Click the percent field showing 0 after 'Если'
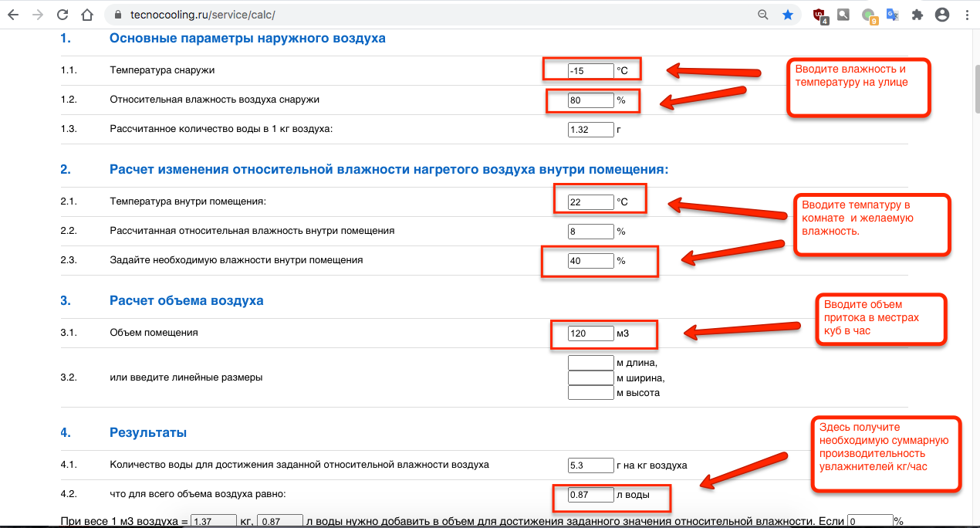980x528 pixels. [870, 521]
